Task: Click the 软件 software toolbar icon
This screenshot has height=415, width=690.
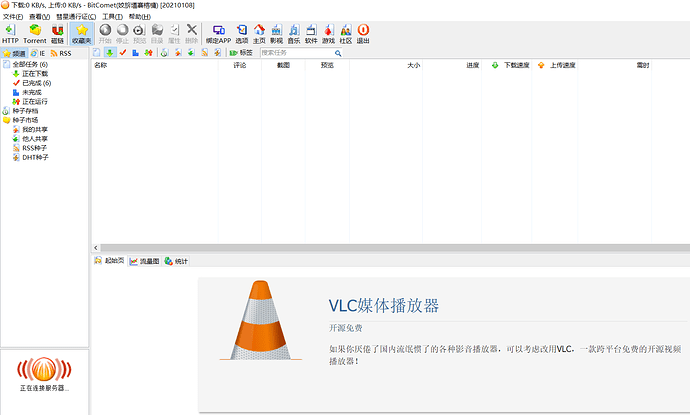Action: (311, 34)
